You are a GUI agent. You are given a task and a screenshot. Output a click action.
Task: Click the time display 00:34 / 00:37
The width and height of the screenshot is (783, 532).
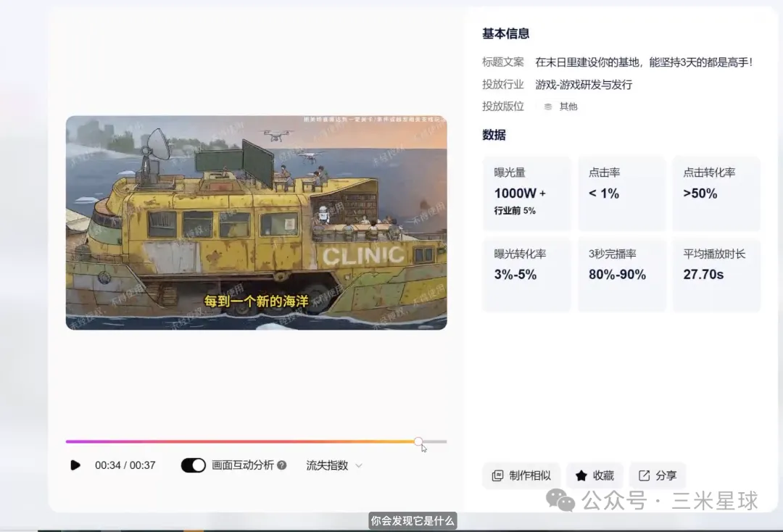click(125, 465)
